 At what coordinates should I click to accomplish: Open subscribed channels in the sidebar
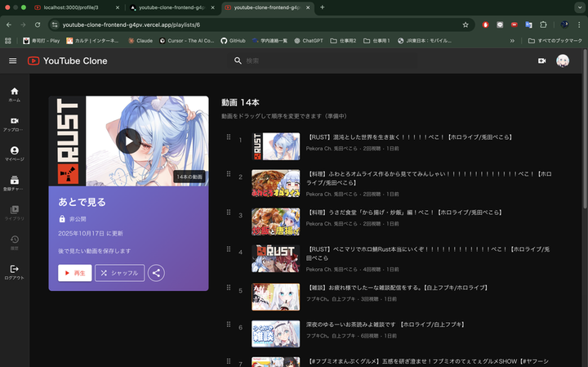15,183
